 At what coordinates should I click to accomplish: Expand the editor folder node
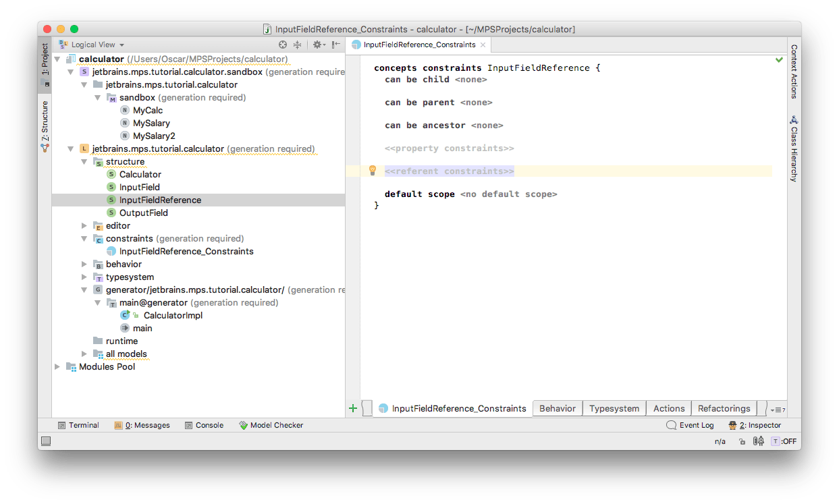(x=84, y=225)
